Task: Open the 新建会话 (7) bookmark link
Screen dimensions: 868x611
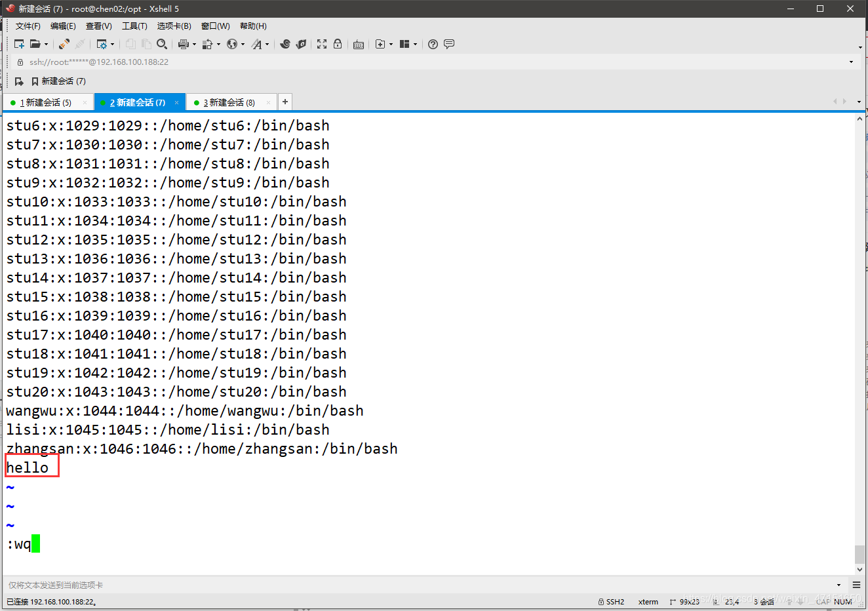Action: click(x=58, y=81)
